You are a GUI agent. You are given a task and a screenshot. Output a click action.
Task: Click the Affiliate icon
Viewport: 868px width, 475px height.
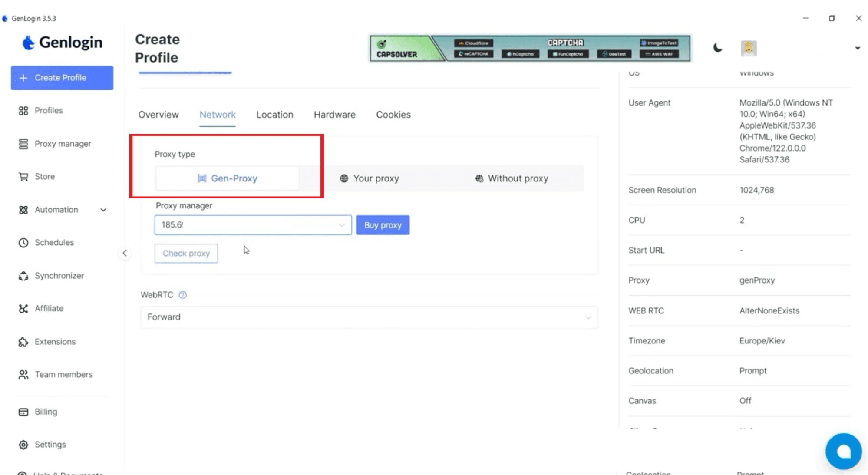[x=23, y=309]
